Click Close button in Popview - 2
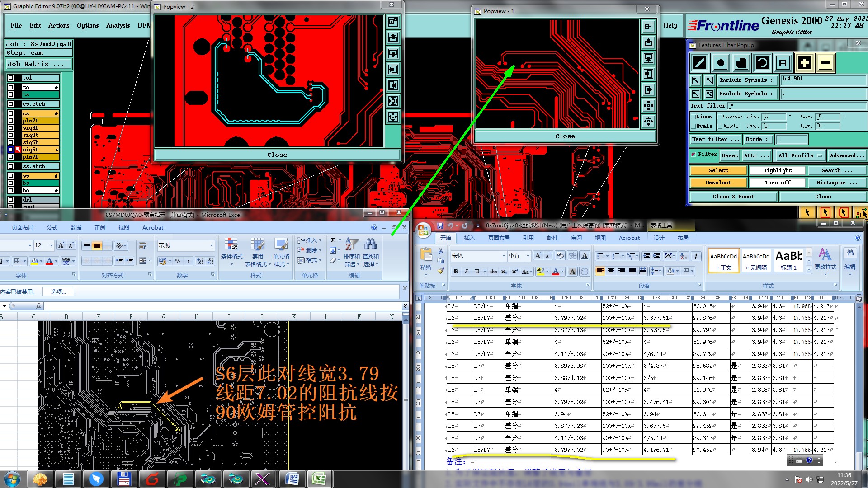 [277, 155]
